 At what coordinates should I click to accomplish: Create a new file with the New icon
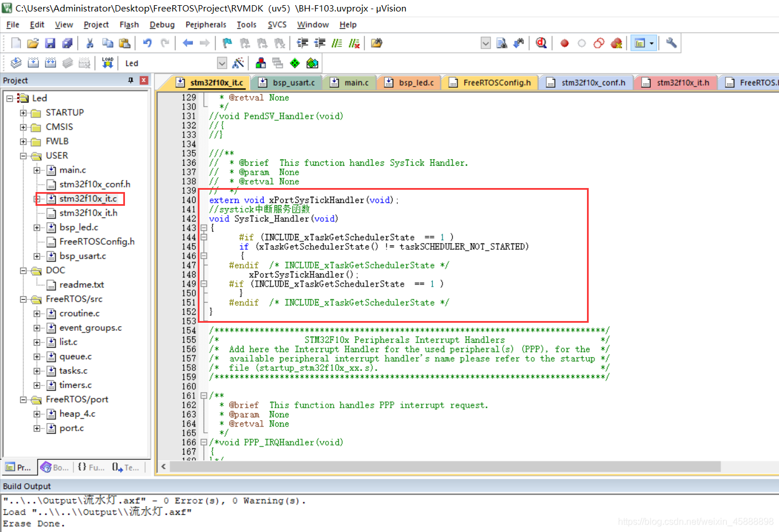click(x=16, y=43)
